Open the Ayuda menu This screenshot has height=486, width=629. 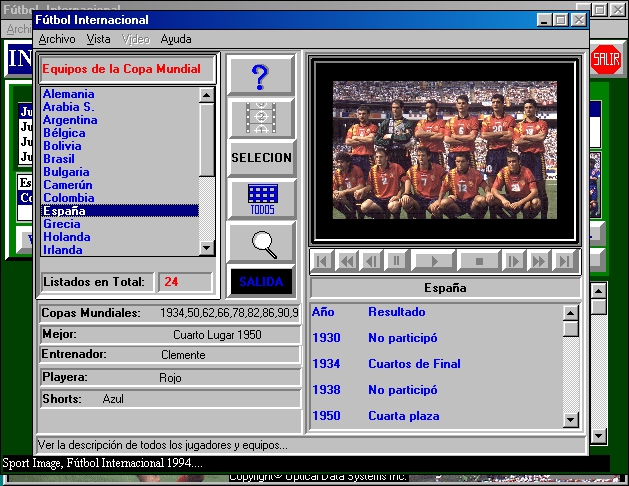pyautogui.click(x=176, y=39)
